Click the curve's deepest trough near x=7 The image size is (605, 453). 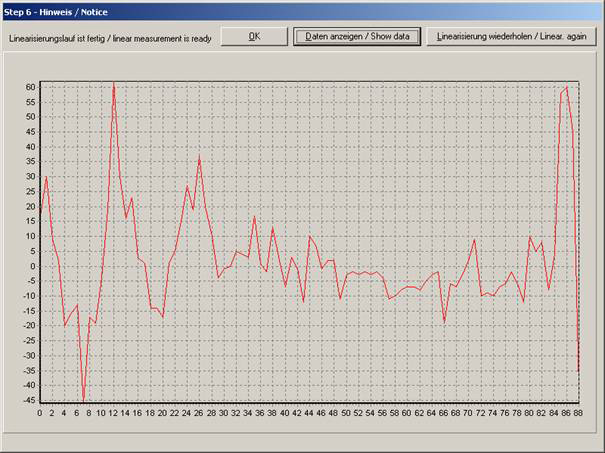(x=84, y=399)
